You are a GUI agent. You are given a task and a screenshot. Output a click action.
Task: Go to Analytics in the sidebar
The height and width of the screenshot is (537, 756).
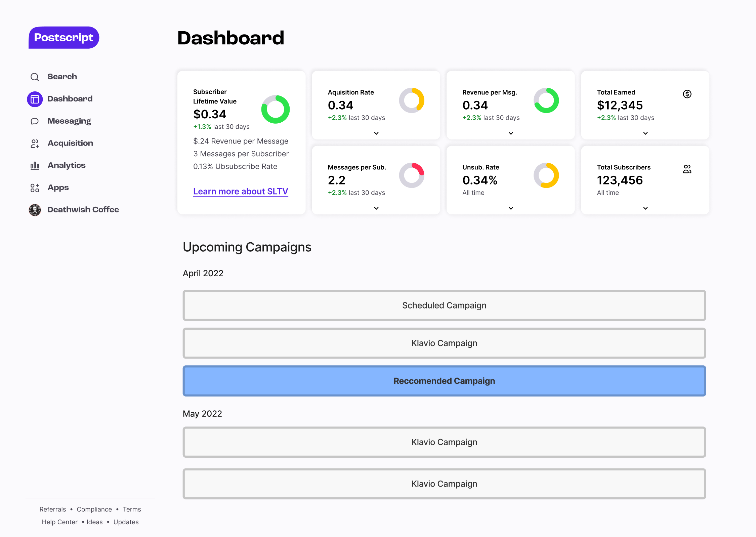coord(67,165)
